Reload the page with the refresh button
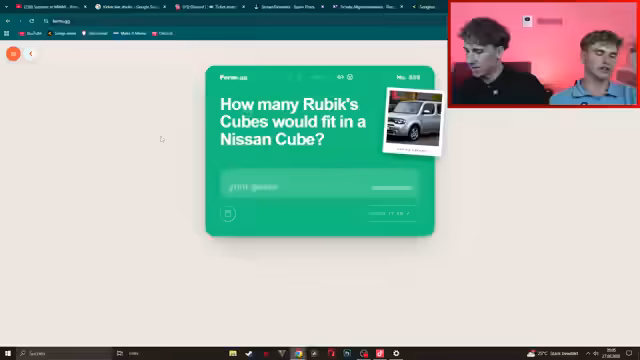Viewport: 640px width, 360px height. 31,21
